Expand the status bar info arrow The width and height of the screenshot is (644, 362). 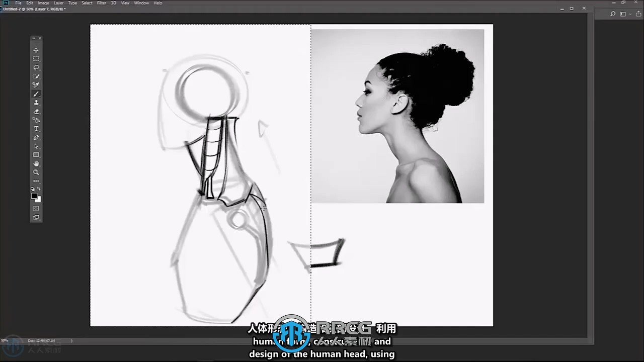coord(71,340)
